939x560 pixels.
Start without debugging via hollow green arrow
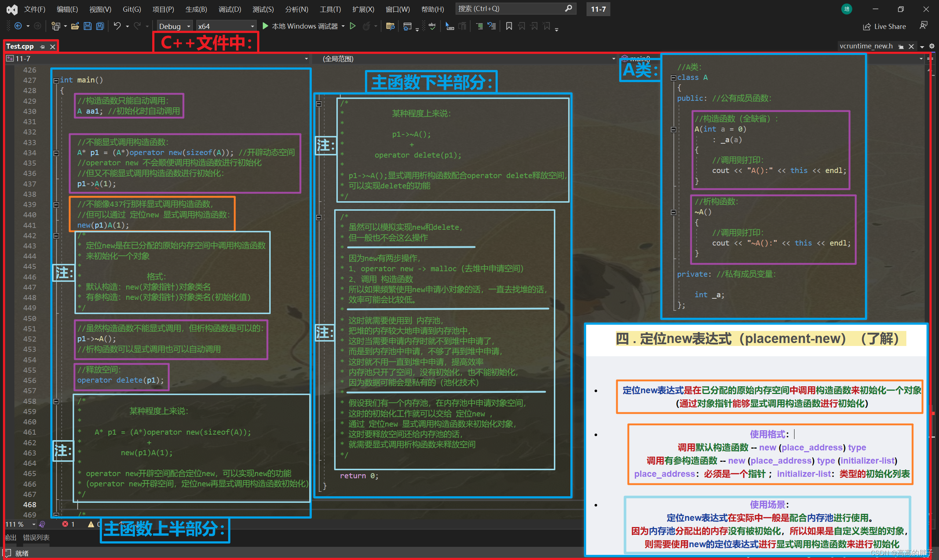[x=352, y=26]
